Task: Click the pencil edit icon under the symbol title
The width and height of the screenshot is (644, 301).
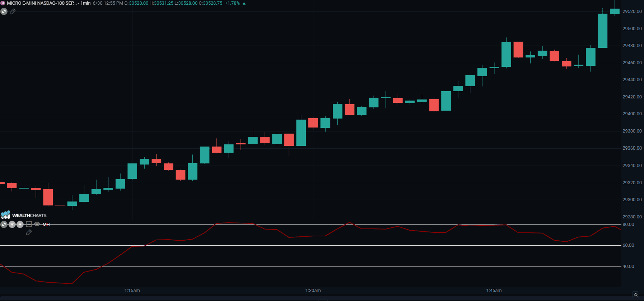Action: pyautogui.click(x=13, y=11)
